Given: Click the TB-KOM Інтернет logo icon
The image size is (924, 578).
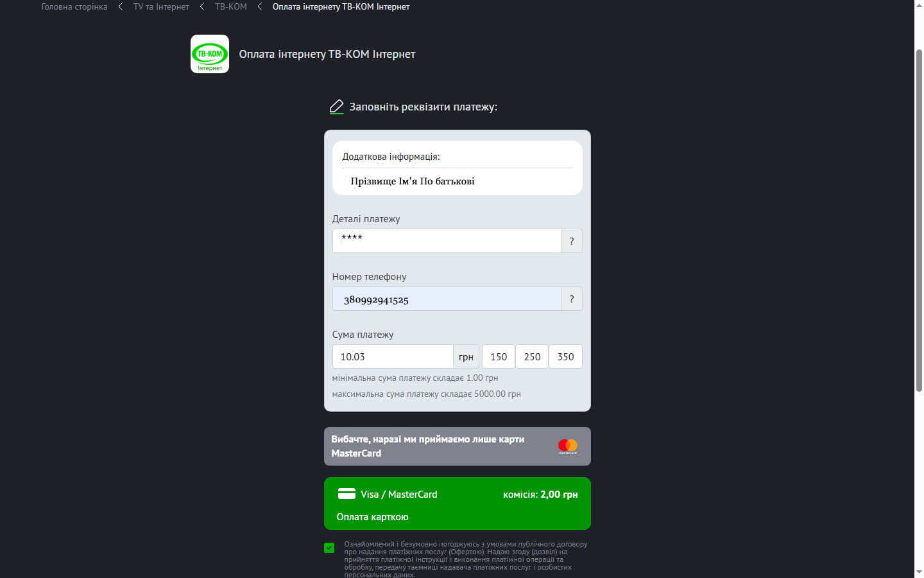Looking at the screenshot, I should pyautogui.click(x=210, y=54).
